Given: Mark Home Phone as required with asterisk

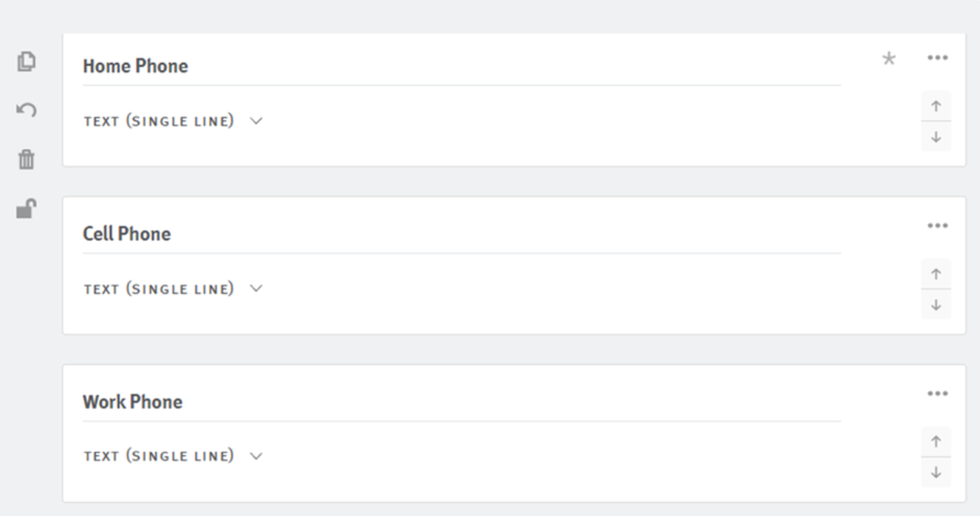Looking at the screenshot, I should (889, 59).
